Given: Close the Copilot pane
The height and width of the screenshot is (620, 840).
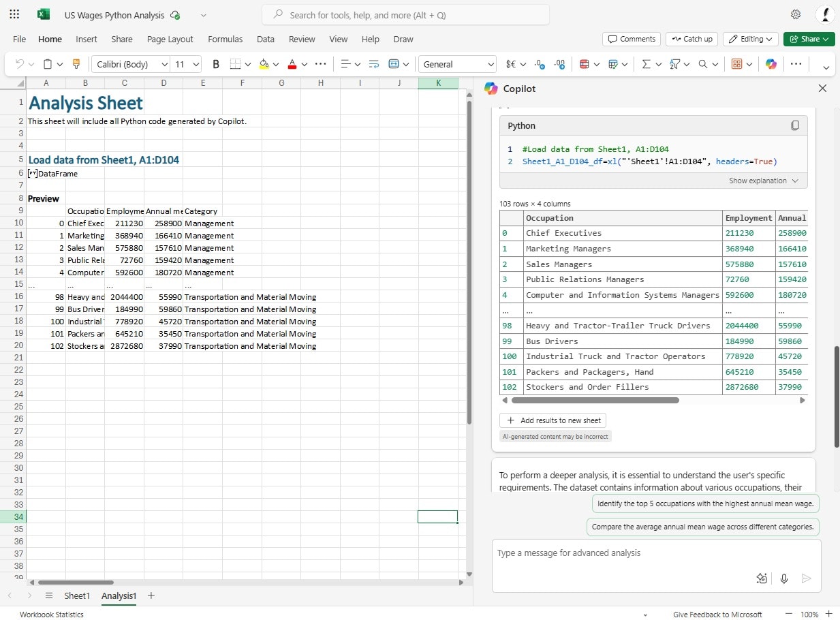Looking at the screenshot, I should pyautogui.click(x=822, y=89).
